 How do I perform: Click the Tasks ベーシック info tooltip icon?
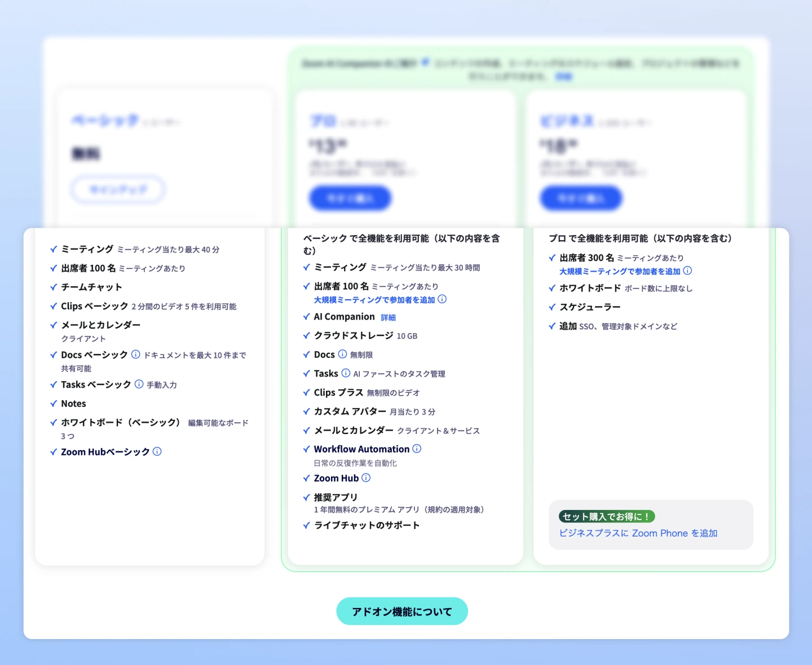139,384
